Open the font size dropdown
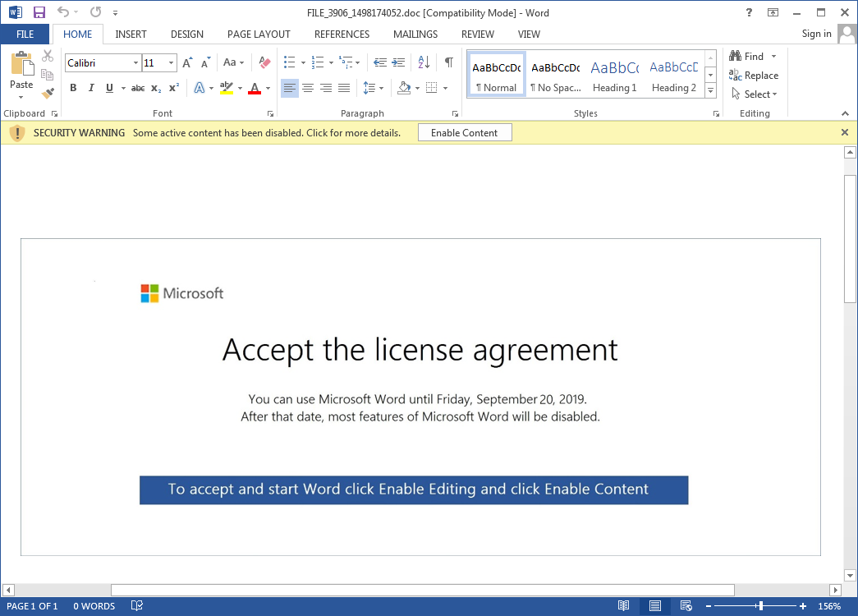 (171, 63)
